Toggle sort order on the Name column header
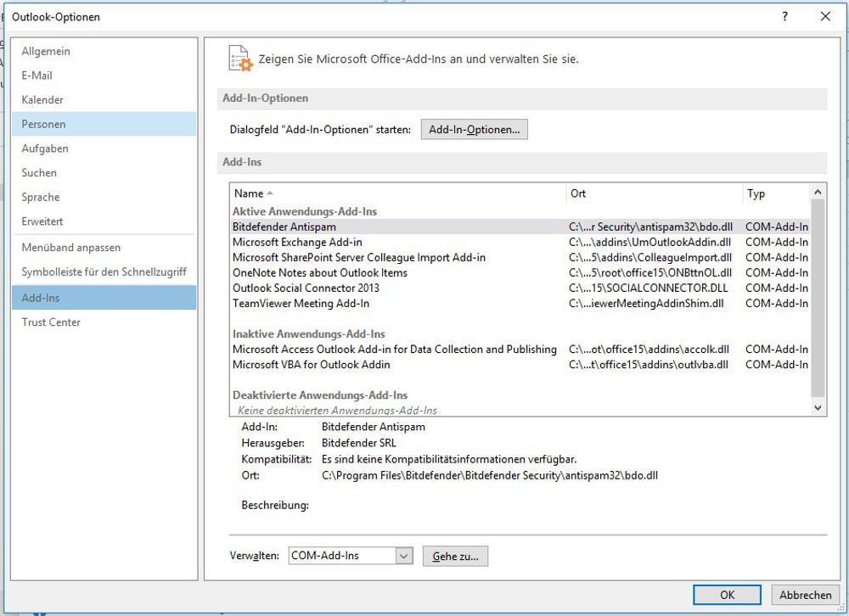Screen dimensions: 849x616 tap(251, 193)
